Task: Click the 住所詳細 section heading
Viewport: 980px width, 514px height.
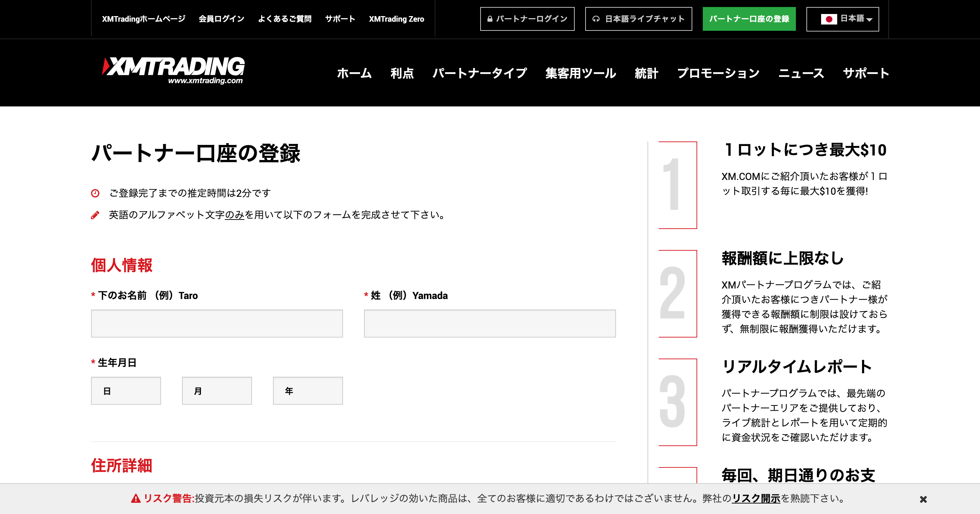Action: [122, 465]
